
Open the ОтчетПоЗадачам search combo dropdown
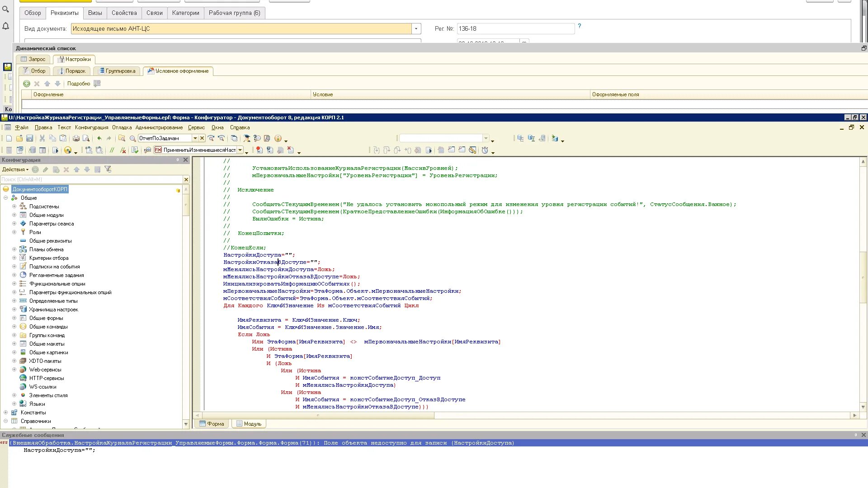coord(195,138)
